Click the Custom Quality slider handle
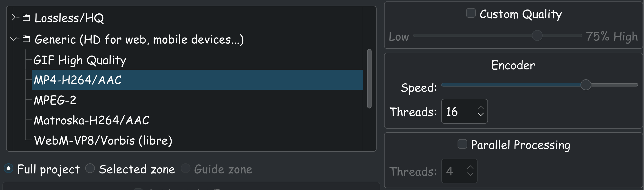The image size is (644, 190). tap(537, 36)
